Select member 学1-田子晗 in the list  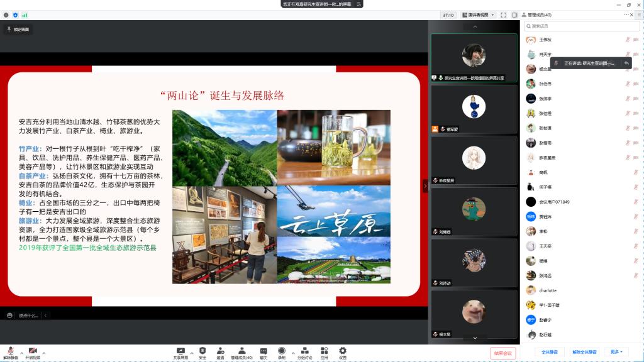(x=582, y=305)
